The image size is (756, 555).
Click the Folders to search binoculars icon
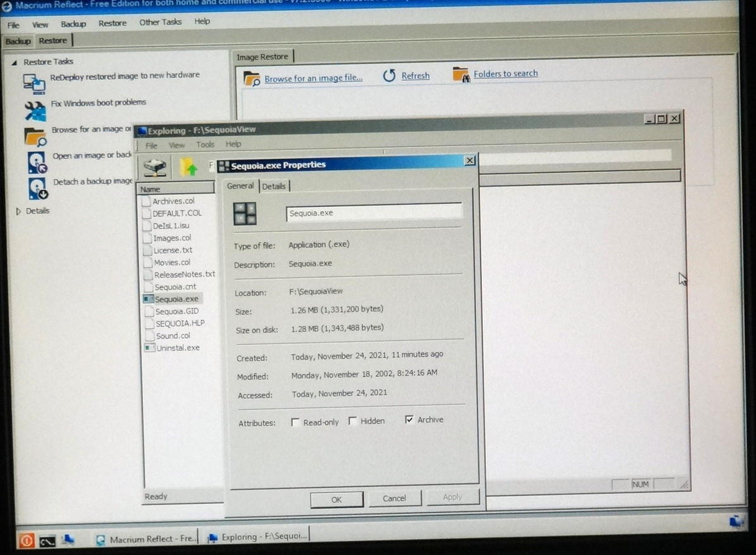coord(461,74)
